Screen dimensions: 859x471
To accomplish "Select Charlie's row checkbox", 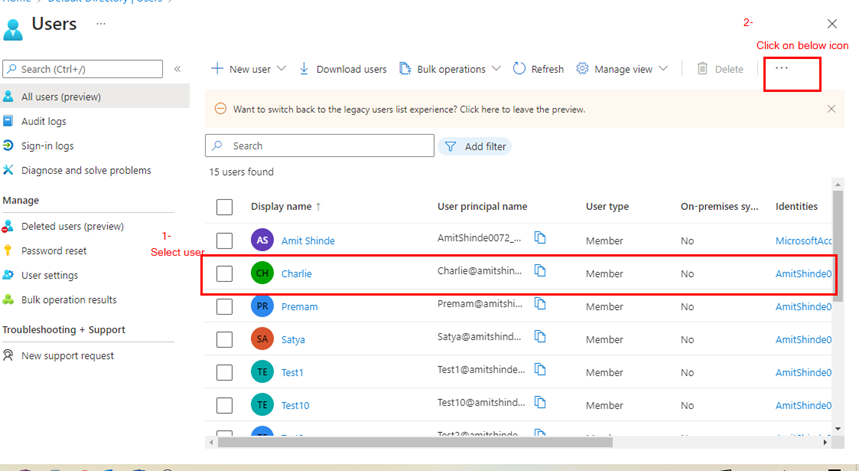I will tap(224, 273).
